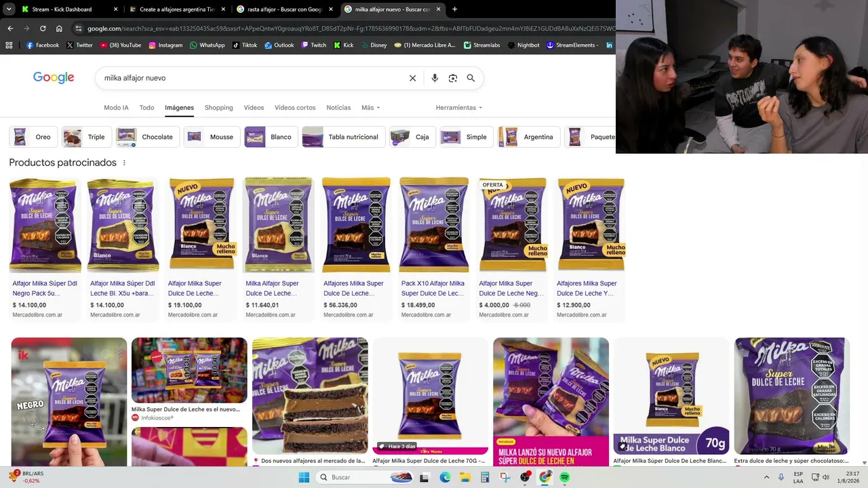Open the Chrome apps grid
Image resolution: width=868 pixels, height=488 pixels.
tap(9, 45)
